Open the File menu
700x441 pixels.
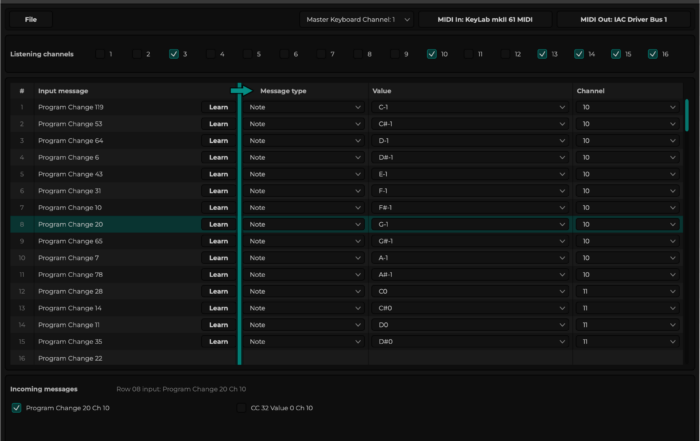click(x=31, y=20)
